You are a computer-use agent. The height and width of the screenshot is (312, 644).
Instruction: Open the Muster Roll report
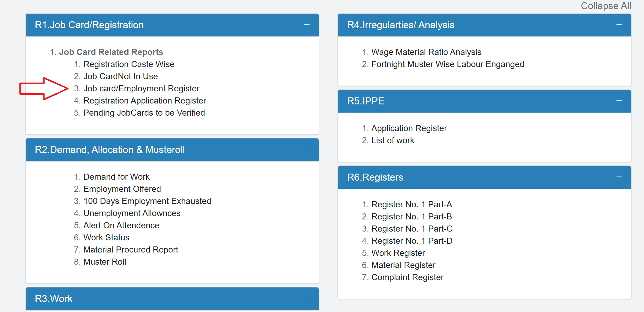[105, 262]
